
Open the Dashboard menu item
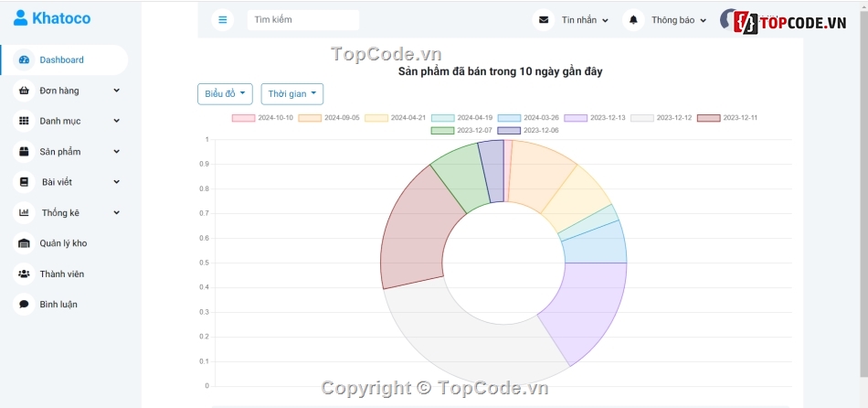(x=61, y=60)
